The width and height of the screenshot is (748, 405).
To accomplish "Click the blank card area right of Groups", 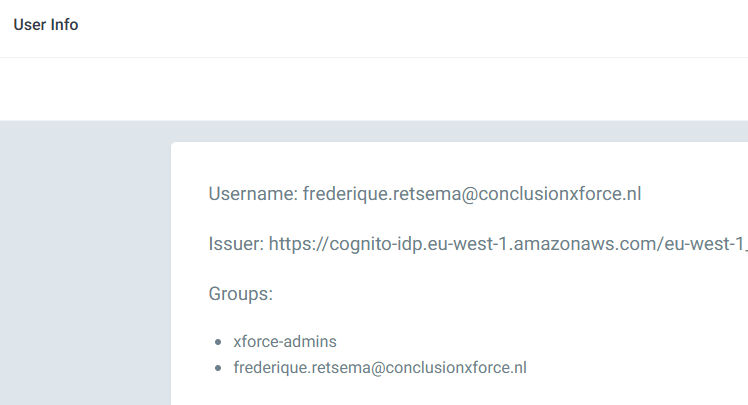I will 500,293.
